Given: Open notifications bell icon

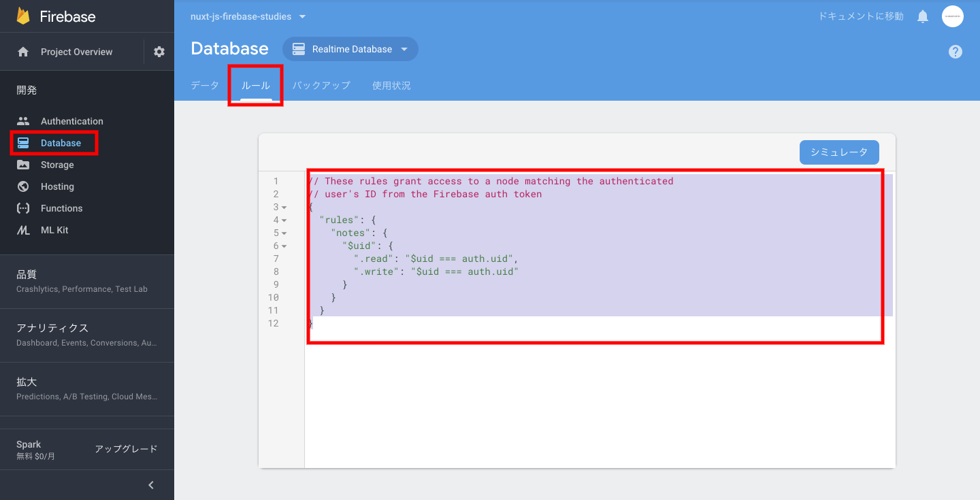Looking at the screenshot, I should [x=923, y=16].
